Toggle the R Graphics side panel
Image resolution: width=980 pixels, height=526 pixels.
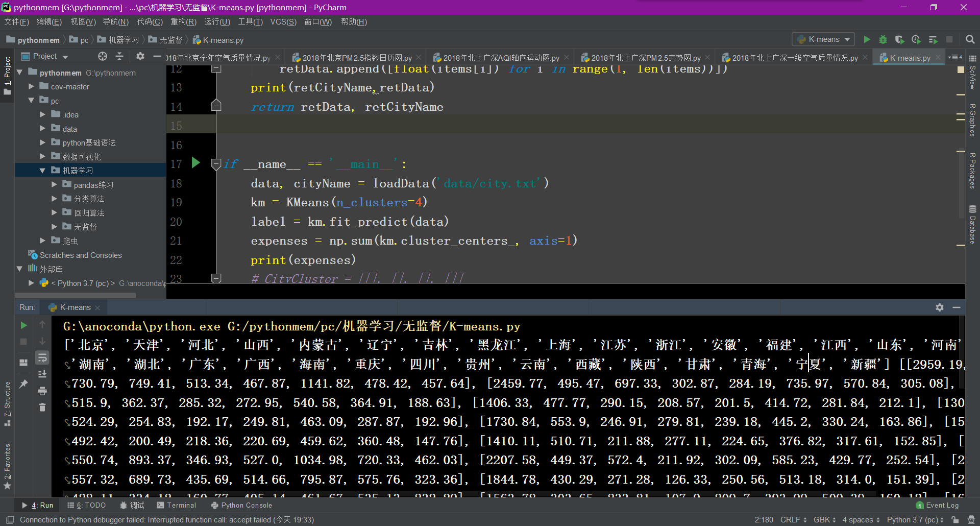(x=973, y=120)
